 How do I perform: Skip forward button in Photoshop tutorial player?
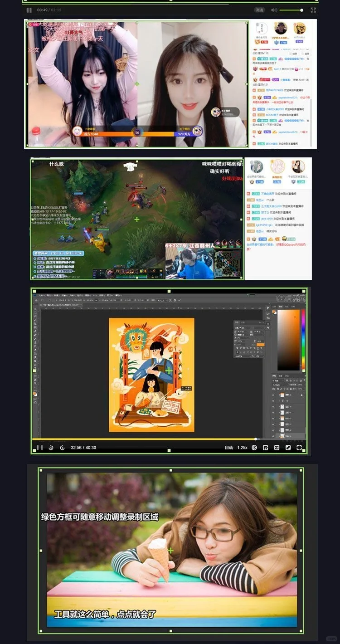click(x=62, y=448)
